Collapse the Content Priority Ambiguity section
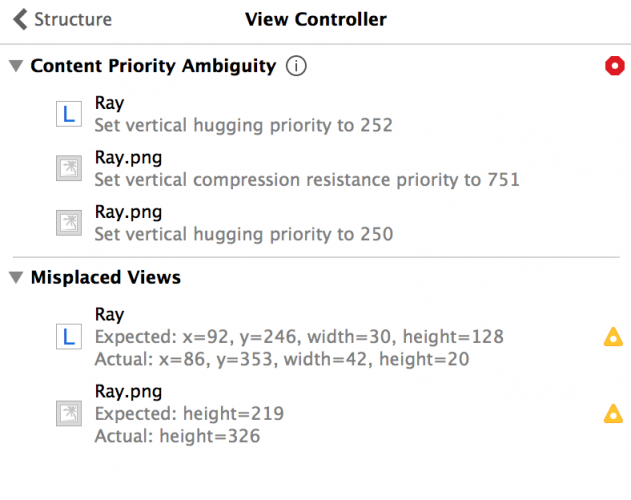This screenshot has width=631, height=500. 16,67
